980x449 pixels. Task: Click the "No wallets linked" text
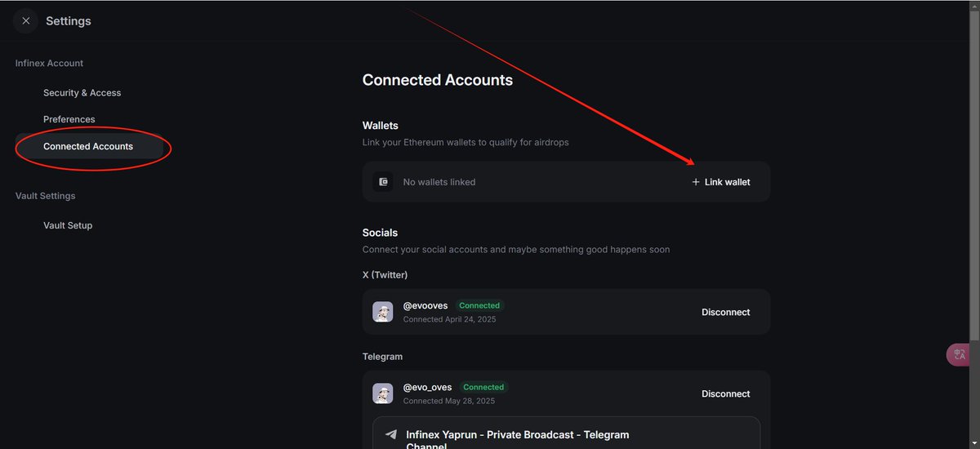click(x=439, y=182)
